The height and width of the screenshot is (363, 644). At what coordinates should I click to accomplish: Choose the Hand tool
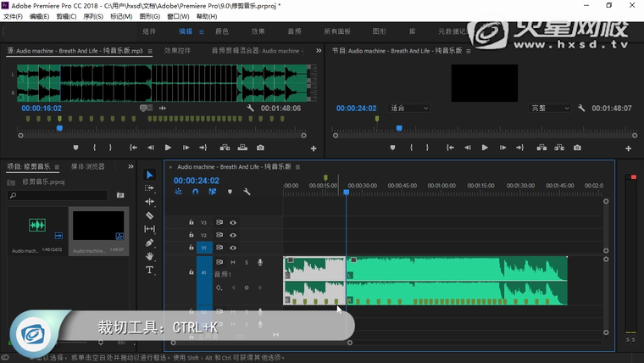(x=150, y=256)
